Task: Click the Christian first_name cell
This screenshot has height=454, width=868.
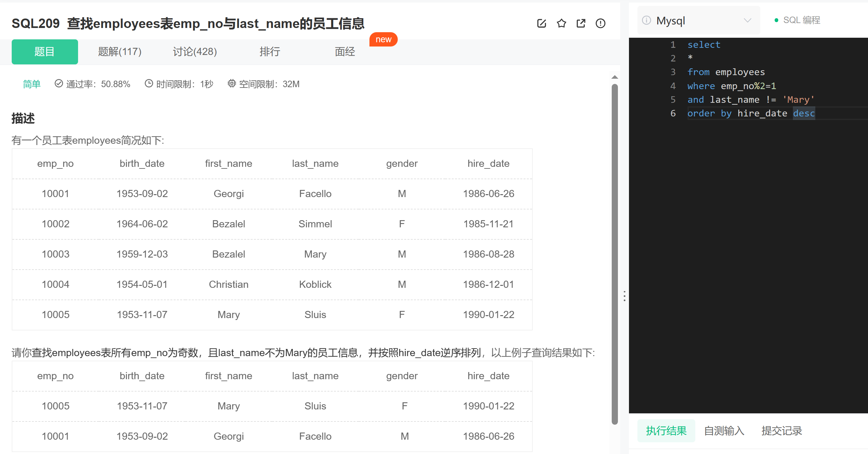Action: pyautogui.click(x=228, y=284)
